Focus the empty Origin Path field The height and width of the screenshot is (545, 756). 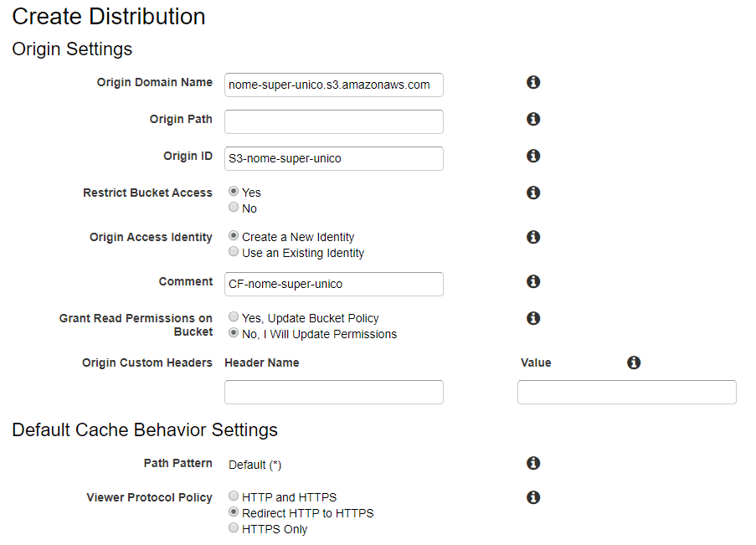click(333, 121)
